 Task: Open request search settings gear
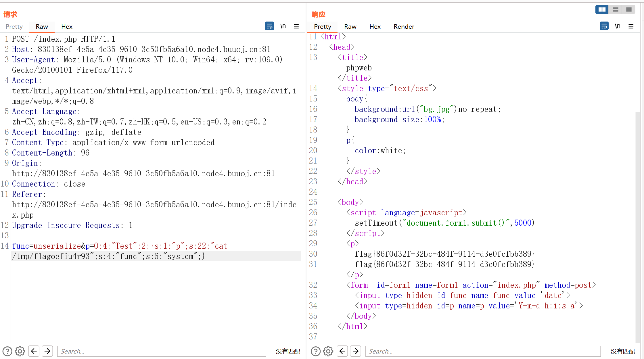pyautogui.click(x=20, y=351)
